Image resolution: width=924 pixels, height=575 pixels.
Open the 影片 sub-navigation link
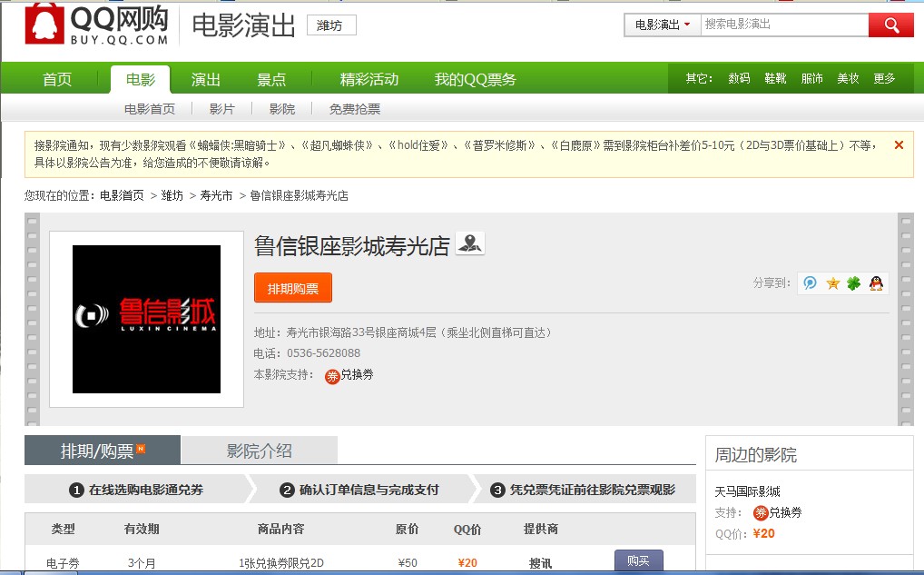click(221, 109)
